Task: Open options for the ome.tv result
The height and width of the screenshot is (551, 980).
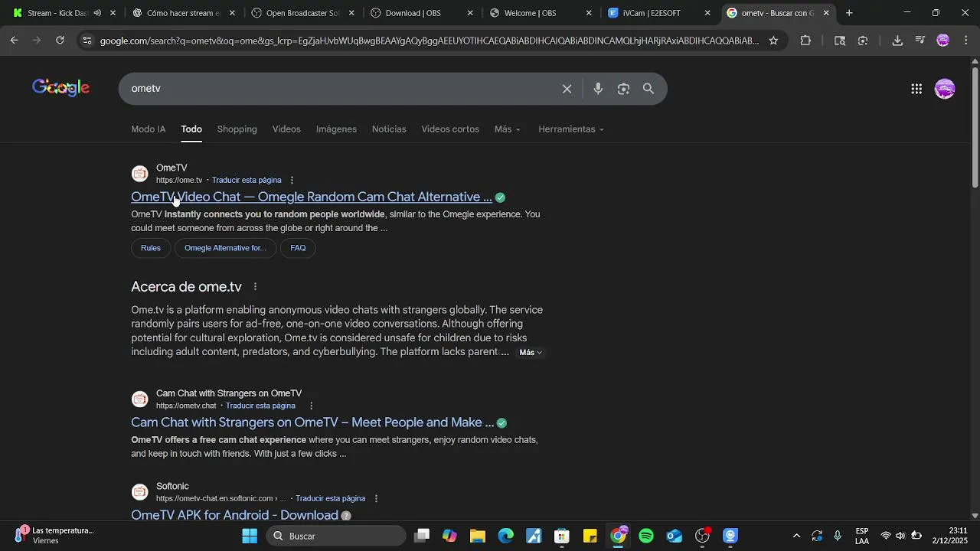Action: (x=292, y=181)
